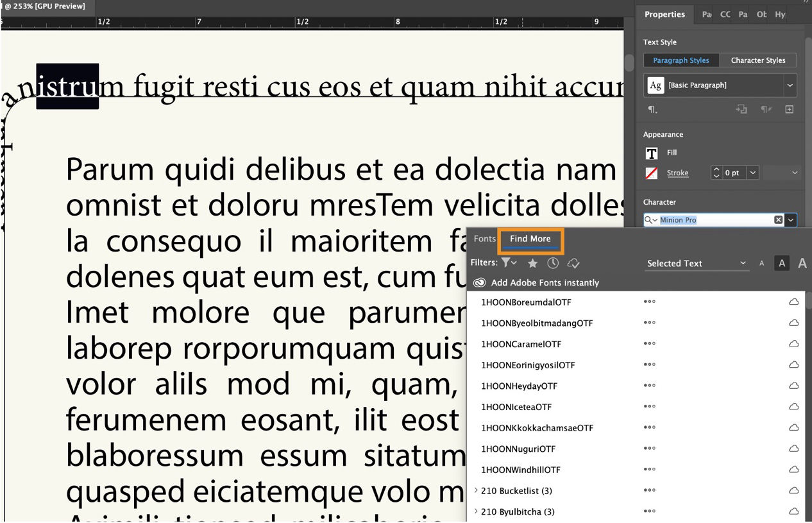Viewport: 812px width, 523px height.
Task: Collapse the font family dropdown arrow
Action: tap(791, 220)
